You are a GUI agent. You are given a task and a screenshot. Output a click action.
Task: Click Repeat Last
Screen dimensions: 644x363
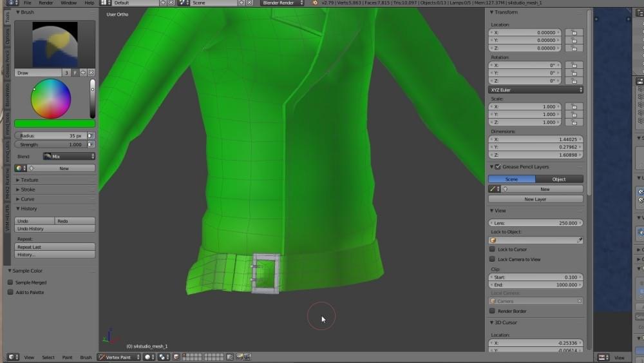[x=55, y=247]
